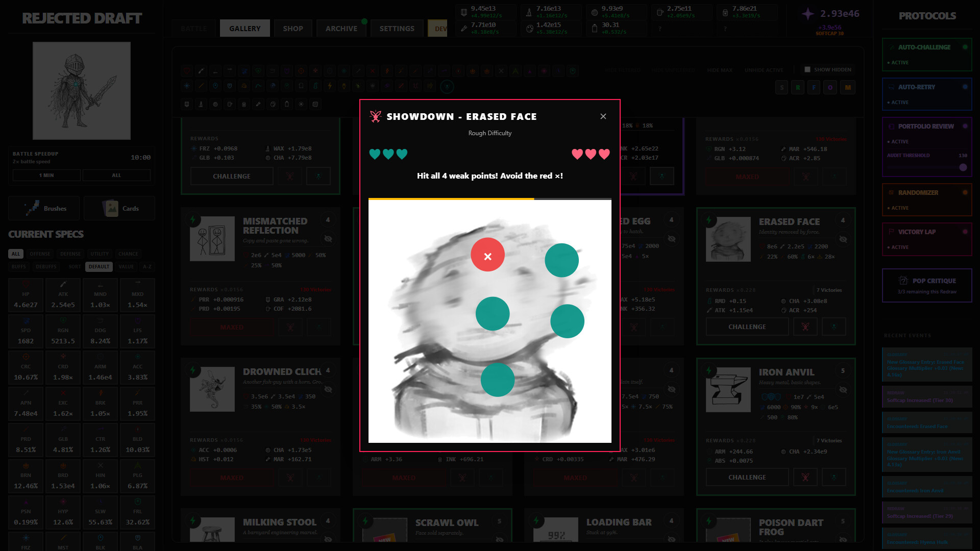Viewport: 980px width, 551px height.
Task: Click the Showdown crossed-swords icon in title
Action: [376, 116]
